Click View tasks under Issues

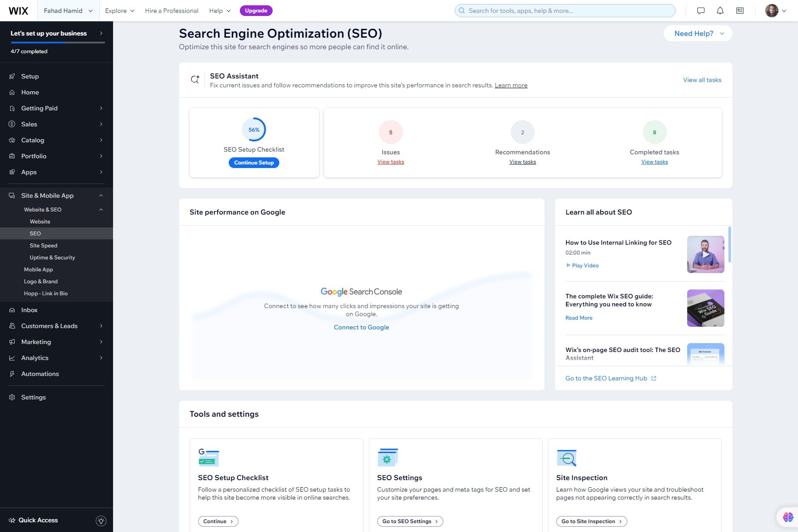coord(391,162)
